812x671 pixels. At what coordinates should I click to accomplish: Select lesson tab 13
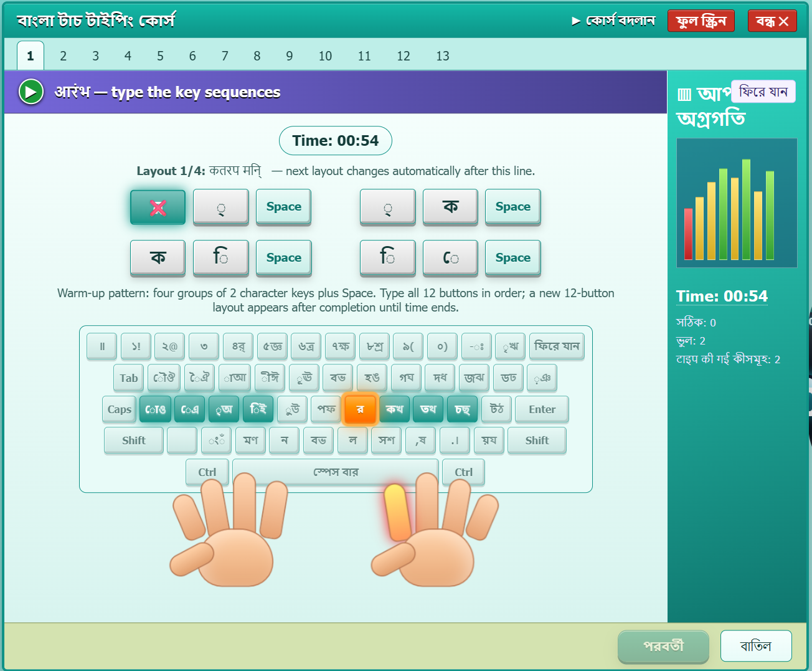[x=443, y=56]
